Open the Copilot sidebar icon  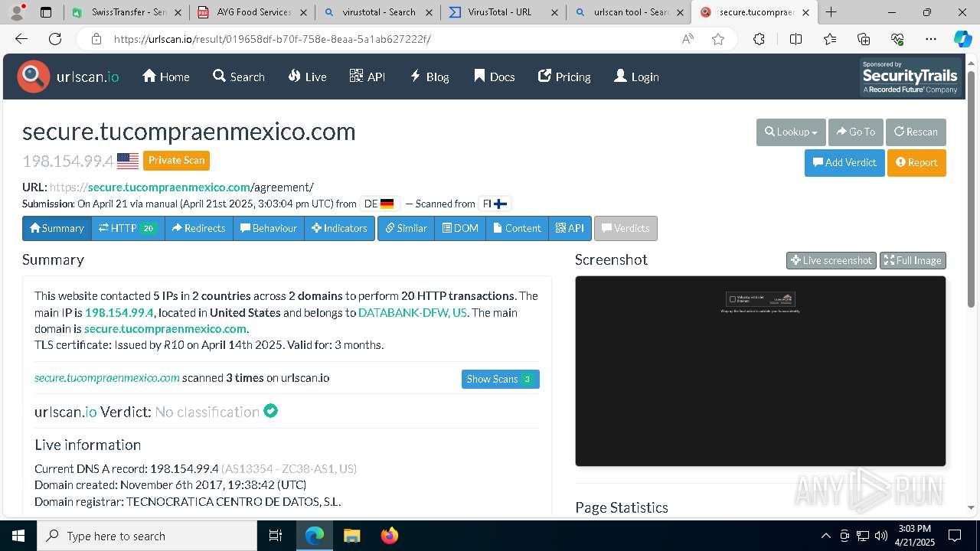coord(962,39)
